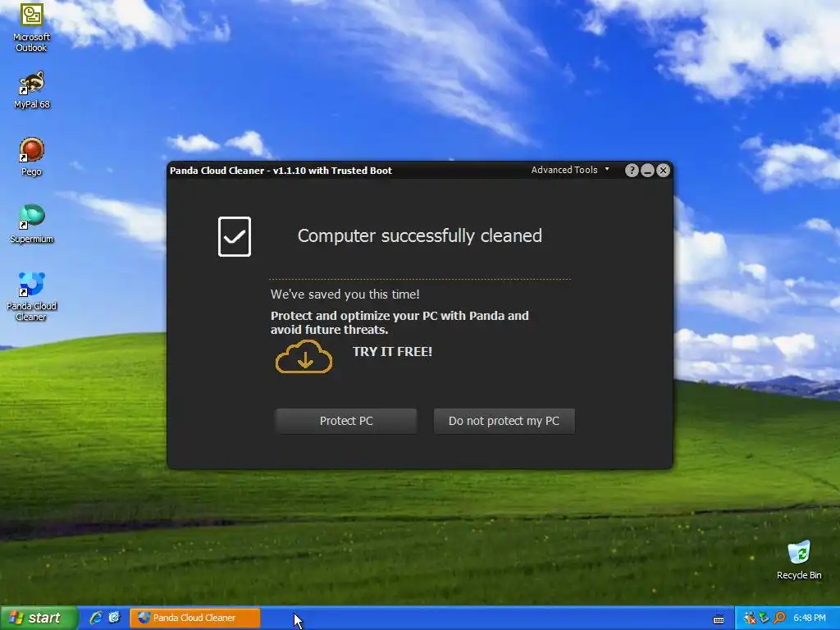Screen dimensions: 840x630
Task: Open the on-screen keyboard taskbar icon
Action: tap(719, 619)
